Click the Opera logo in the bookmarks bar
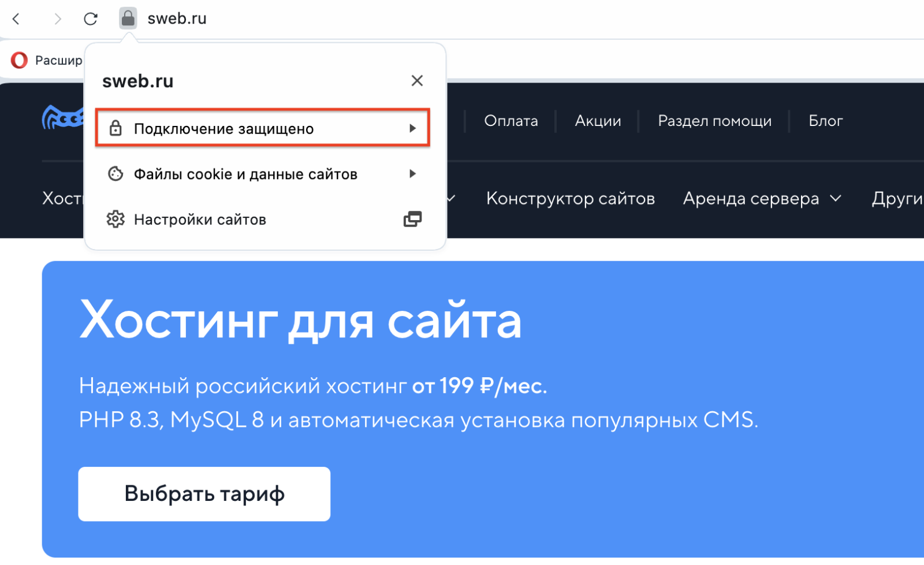Viewport: 924px width, 565px height. click(19, 60)
